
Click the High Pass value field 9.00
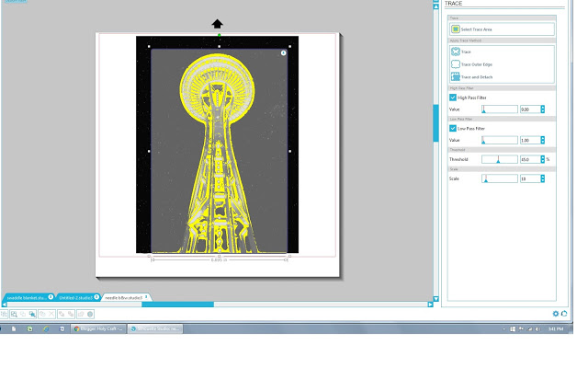(x=530, y=109)
